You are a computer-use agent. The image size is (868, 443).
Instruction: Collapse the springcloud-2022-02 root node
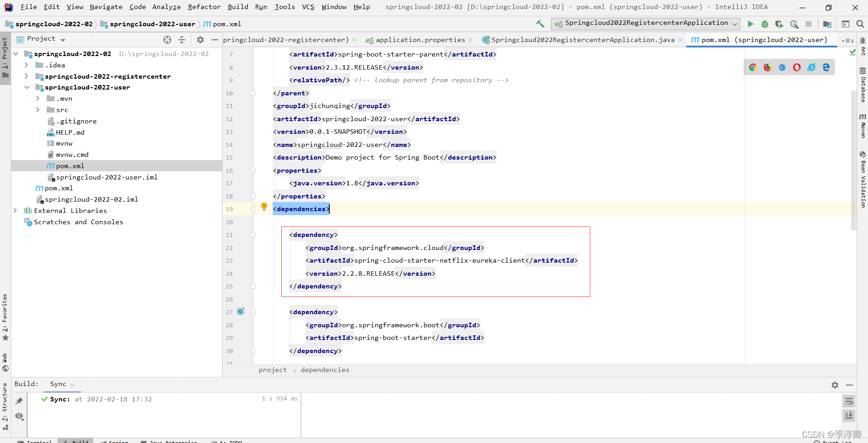(16, 54)
